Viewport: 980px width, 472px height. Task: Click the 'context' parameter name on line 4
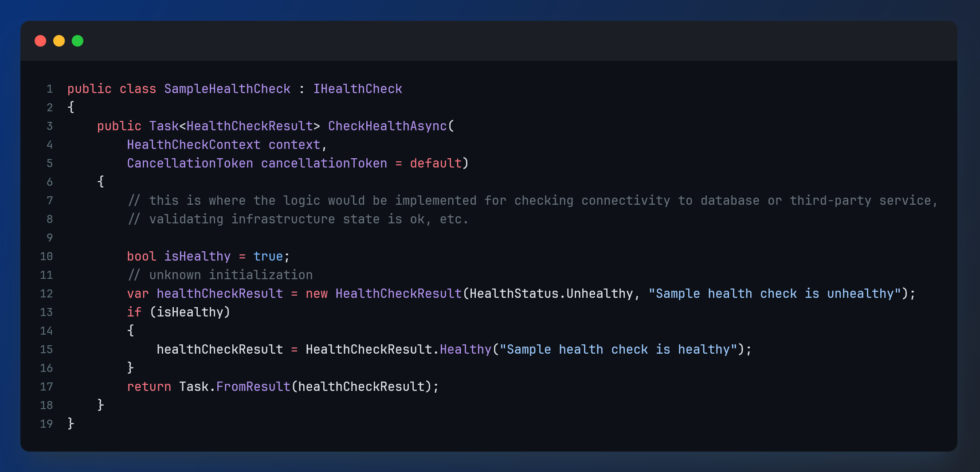pyautogui.click(x=294, y=145)
